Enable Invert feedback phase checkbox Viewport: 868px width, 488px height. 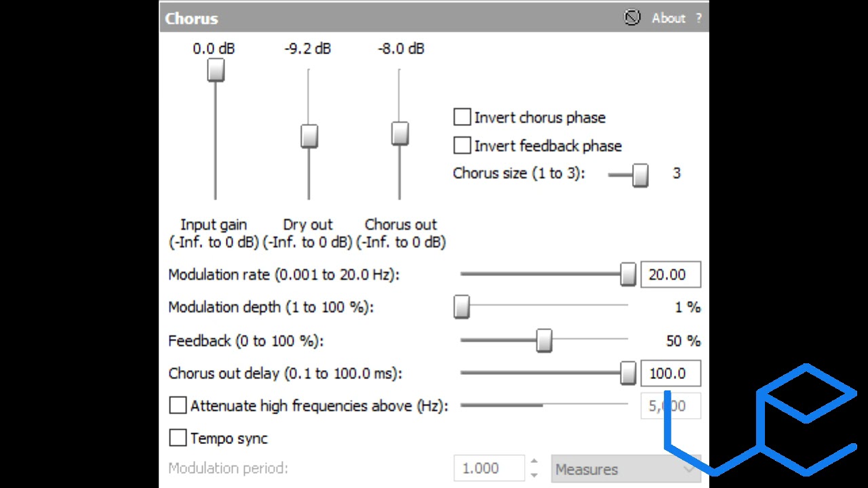pyautogui.click(x=462, y=146)
